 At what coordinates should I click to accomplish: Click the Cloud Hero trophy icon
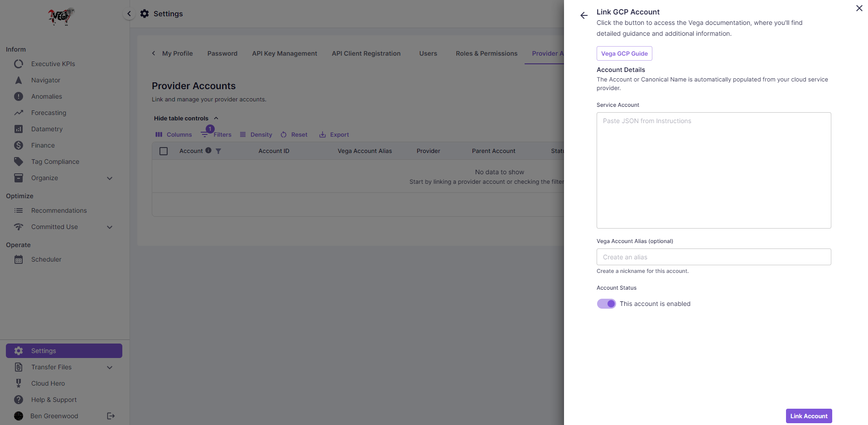19,383
